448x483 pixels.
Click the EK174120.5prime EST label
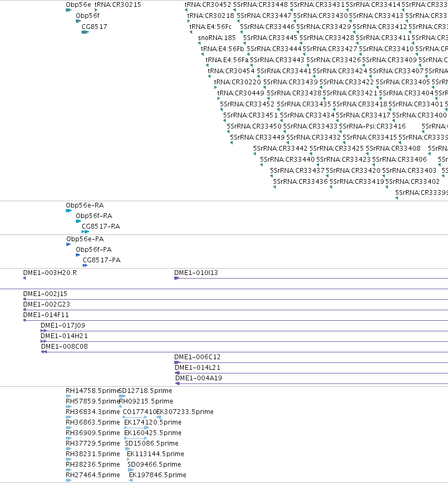pyautogui.click(x=153, y=422)
